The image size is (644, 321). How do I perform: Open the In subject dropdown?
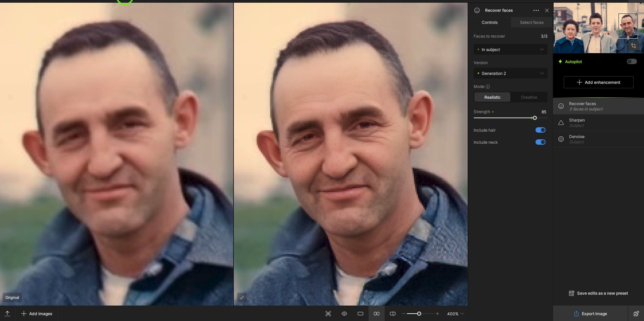(x=510, y=50)
